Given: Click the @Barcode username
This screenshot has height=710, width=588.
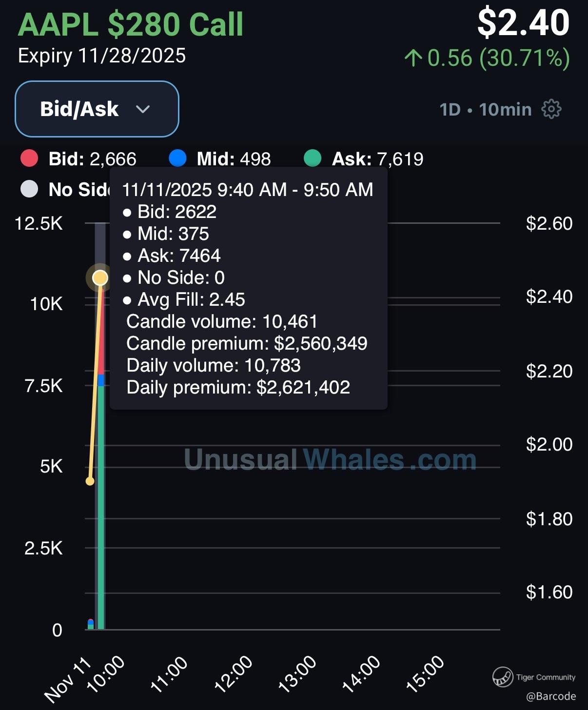Looking at the screenshot, I should [x=551, y=696].
